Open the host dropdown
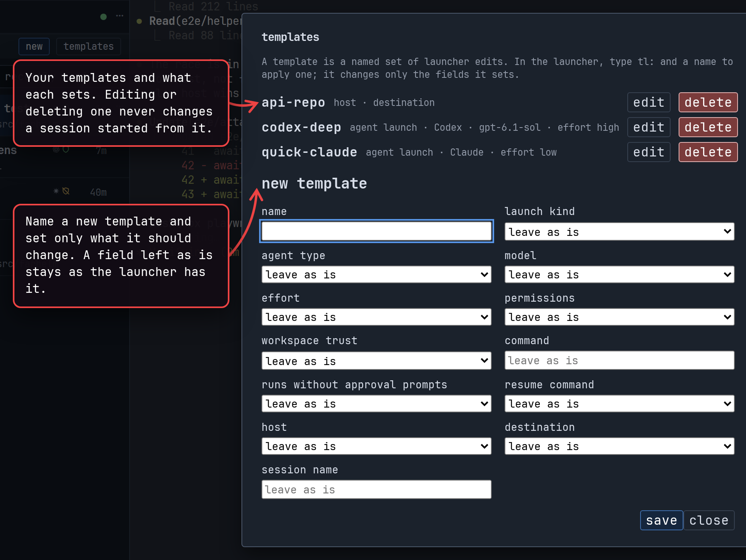This screenshot has height=560, width=746. 377,446
